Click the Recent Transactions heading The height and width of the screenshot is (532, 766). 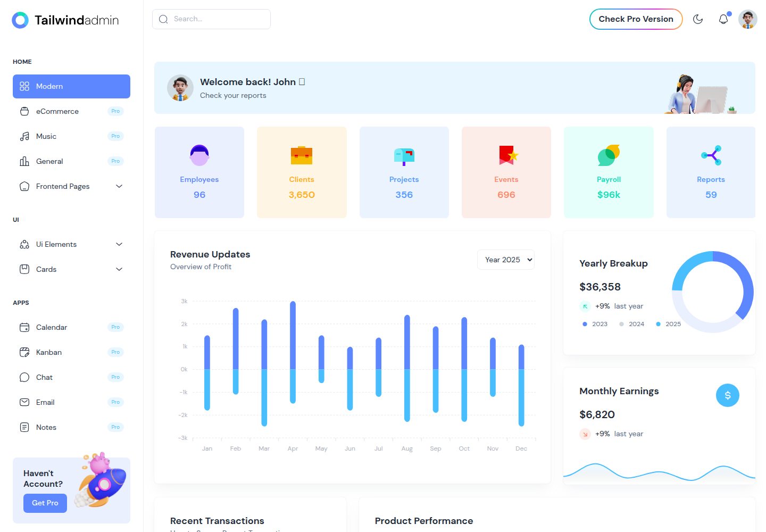click(217, 521)
